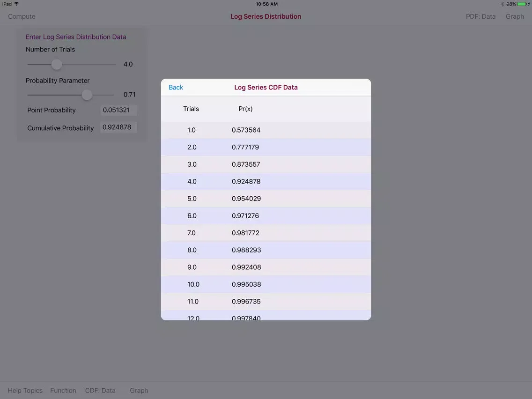Select the value 0.988293
Viewport: 532px width, 399px height.
[x=246, y=250]
